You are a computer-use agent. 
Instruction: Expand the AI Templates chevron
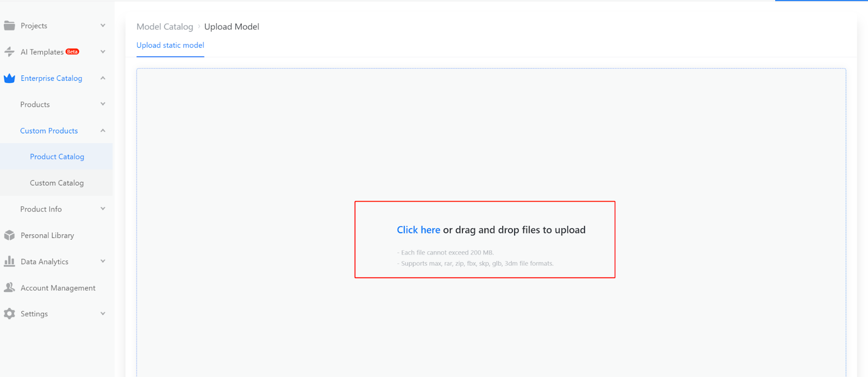pos(103,52)
